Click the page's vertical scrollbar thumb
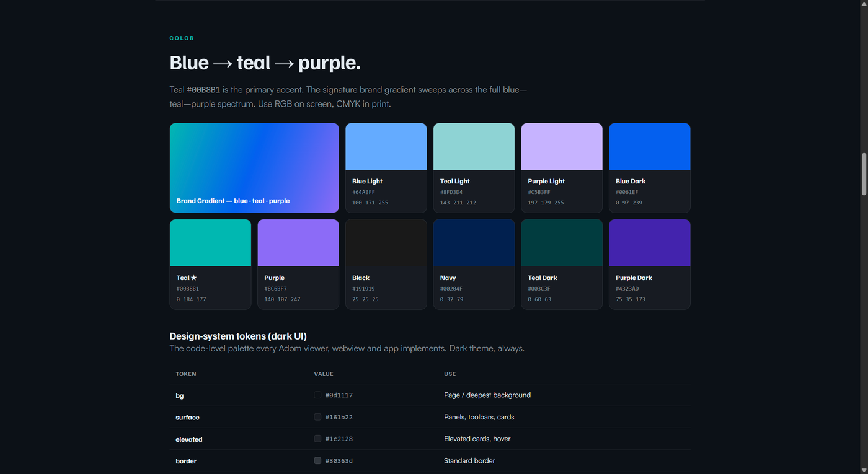 [x=864, y=174]
